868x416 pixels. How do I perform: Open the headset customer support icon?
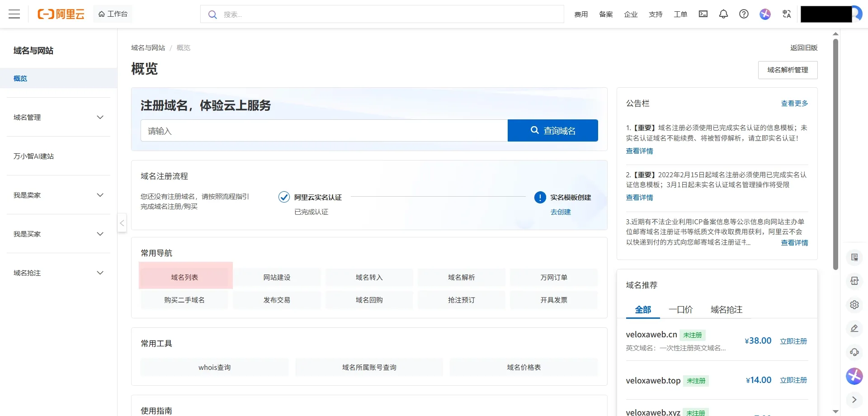[854, 352]
